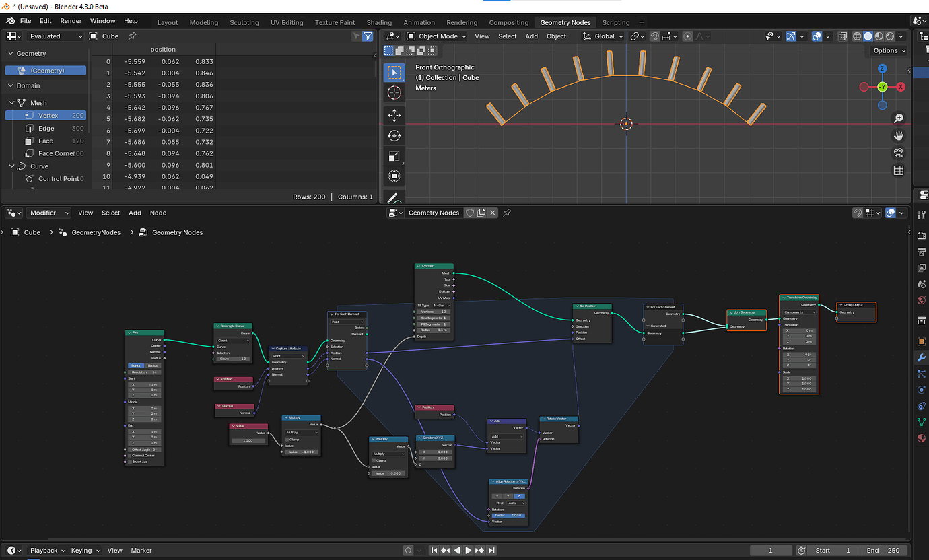The height and width of the screenshot is (560, 929).
Task: Toggle selected-only arrow in spreadsheet header
Action: click(356, 36)
